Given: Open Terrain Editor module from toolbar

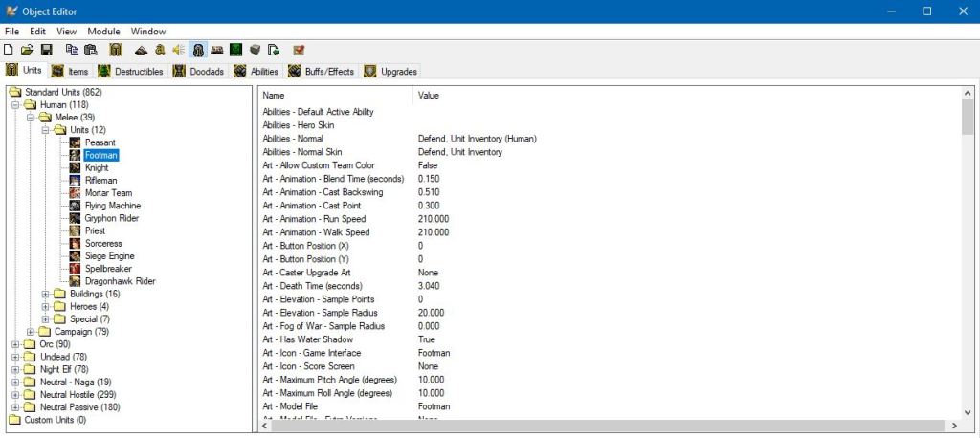Looking at the screenshot, I should pyautogui.click(x=142, y=50).
